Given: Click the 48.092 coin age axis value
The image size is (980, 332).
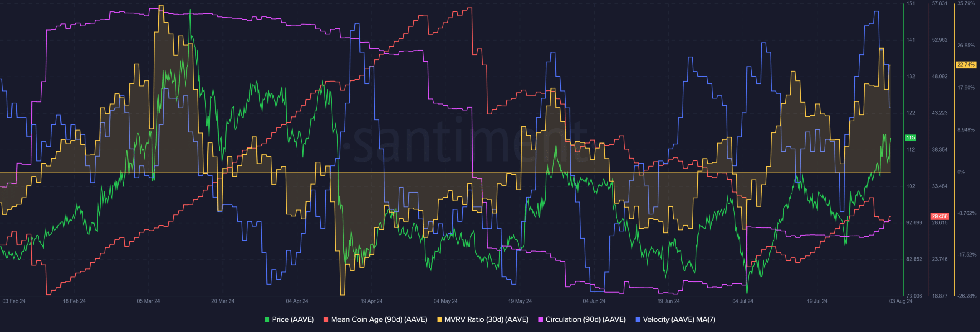Looking at the screenshot, I should click(x=940, y=77).
